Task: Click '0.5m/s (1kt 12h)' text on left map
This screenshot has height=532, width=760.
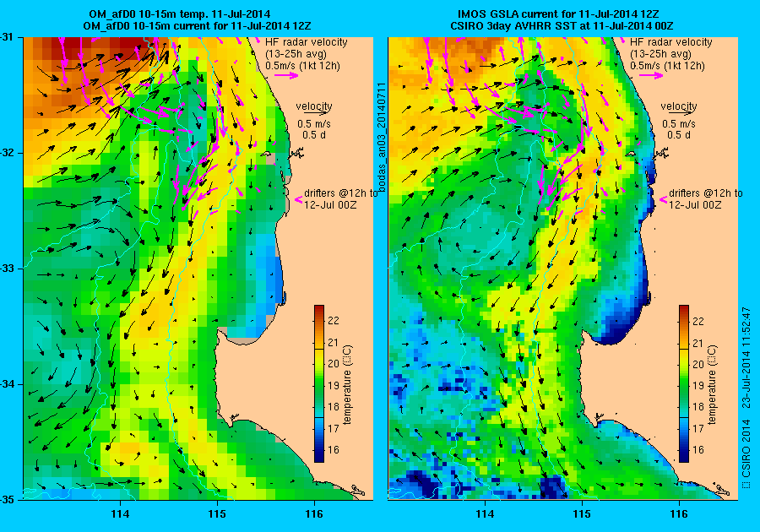Action: click(302, 65)
